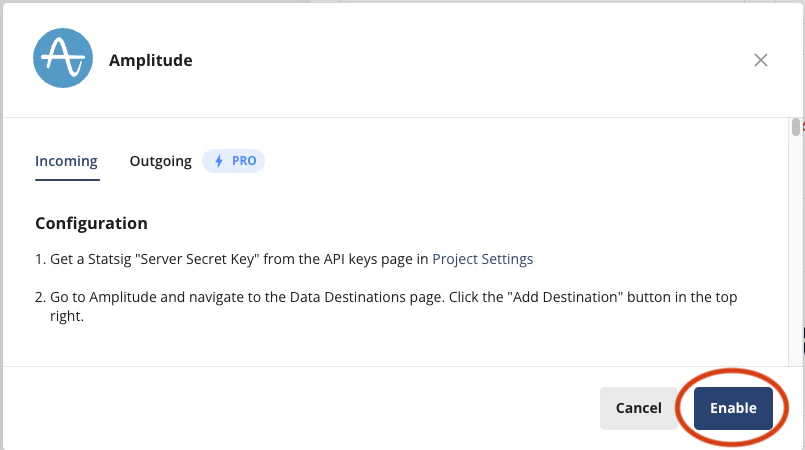This screenshot has width=805, height=450.
Task: Close the Amplitude dialog with the X
Action: tap(761, 60)
